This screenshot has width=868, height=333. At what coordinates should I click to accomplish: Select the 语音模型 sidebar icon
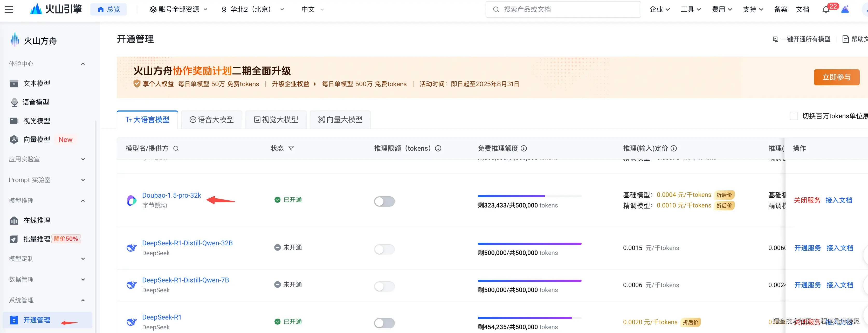point(14,102)
